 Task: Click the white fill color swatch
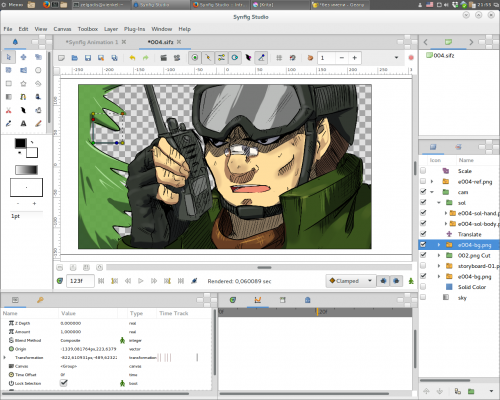[x=32, y=153]
